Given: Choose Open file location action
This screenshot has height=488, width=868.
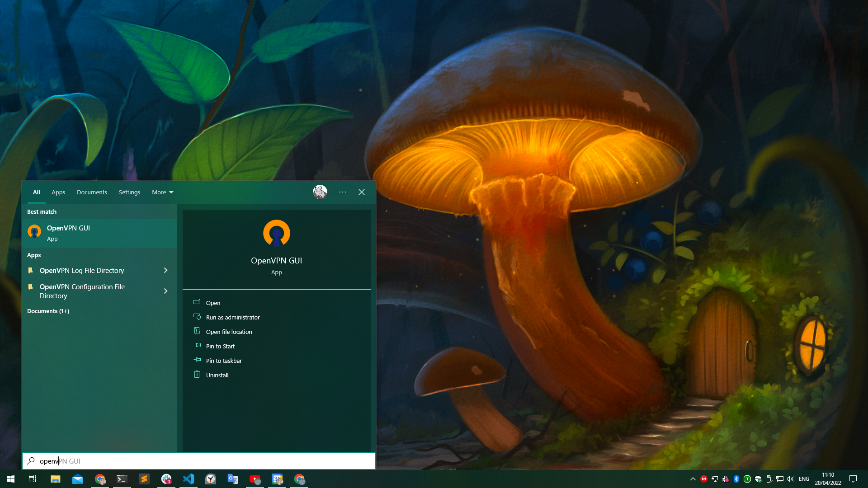Looking at the screenshot, I should tap(229, 332).
